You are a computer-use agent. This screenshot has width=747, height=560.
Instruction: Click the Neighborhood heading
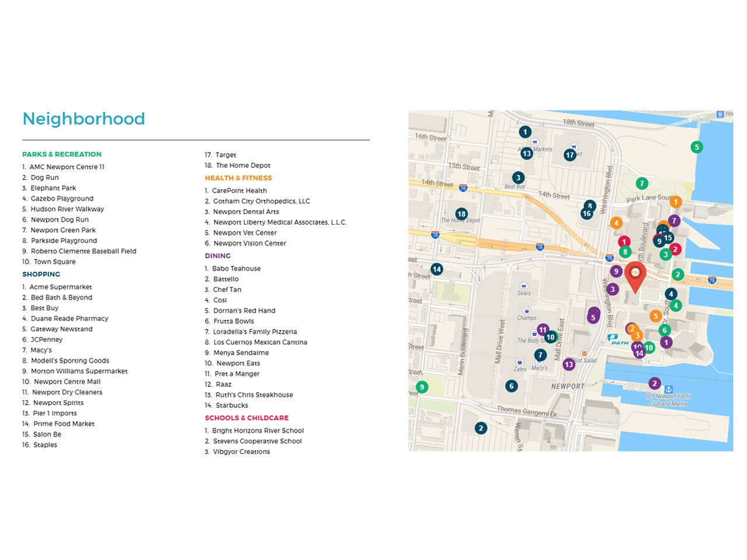(x=83, y=119)
